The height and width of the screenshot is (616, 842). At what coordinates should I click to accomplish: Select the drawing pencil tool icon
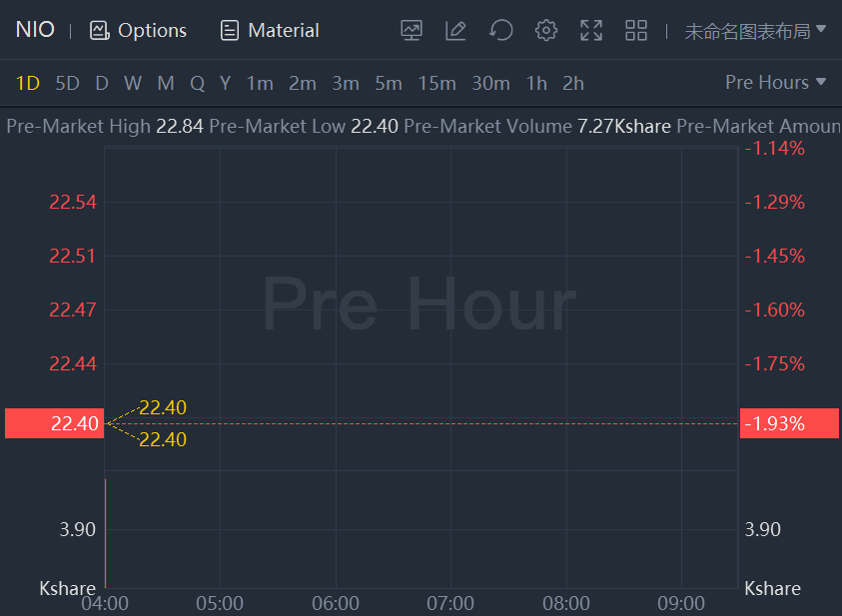click(455, 30)
